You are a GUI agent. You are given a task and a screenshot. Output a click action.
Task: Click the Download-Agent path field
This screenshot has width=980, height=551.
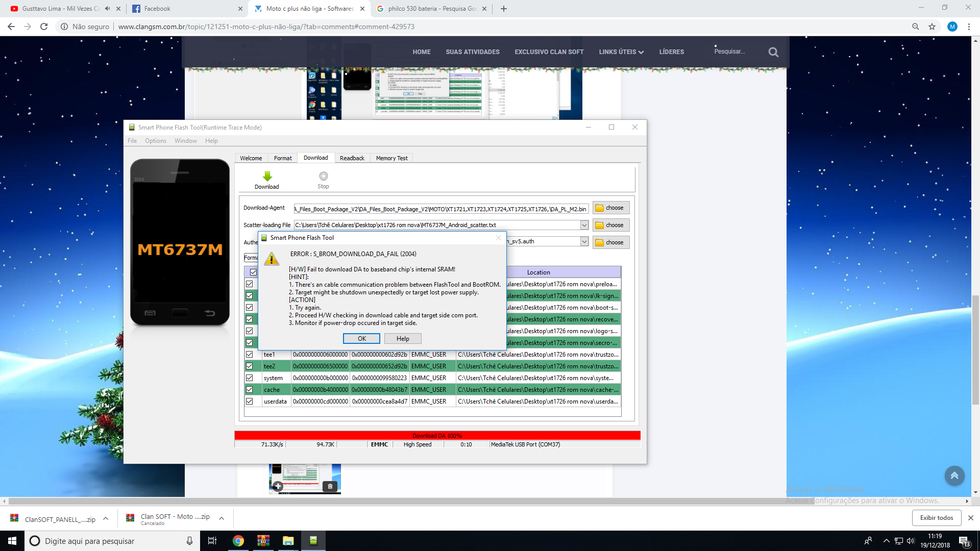441,209
